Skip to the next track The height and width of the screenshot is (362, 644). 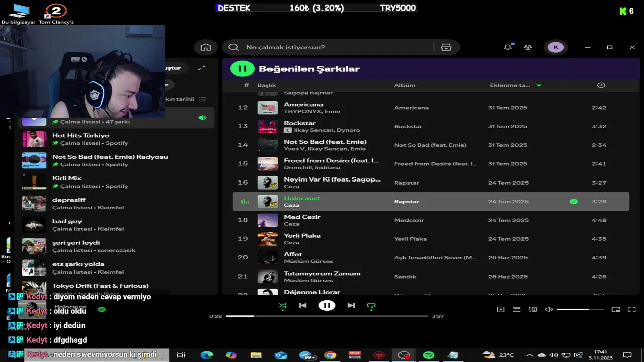[x=351, y=305]
